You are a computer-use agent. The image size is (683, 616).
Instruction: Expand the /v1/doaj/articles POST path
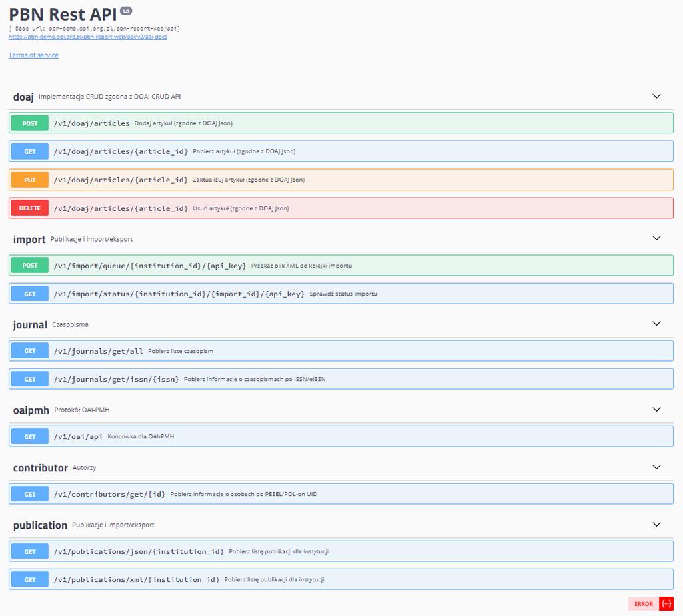tap(91, 123)
